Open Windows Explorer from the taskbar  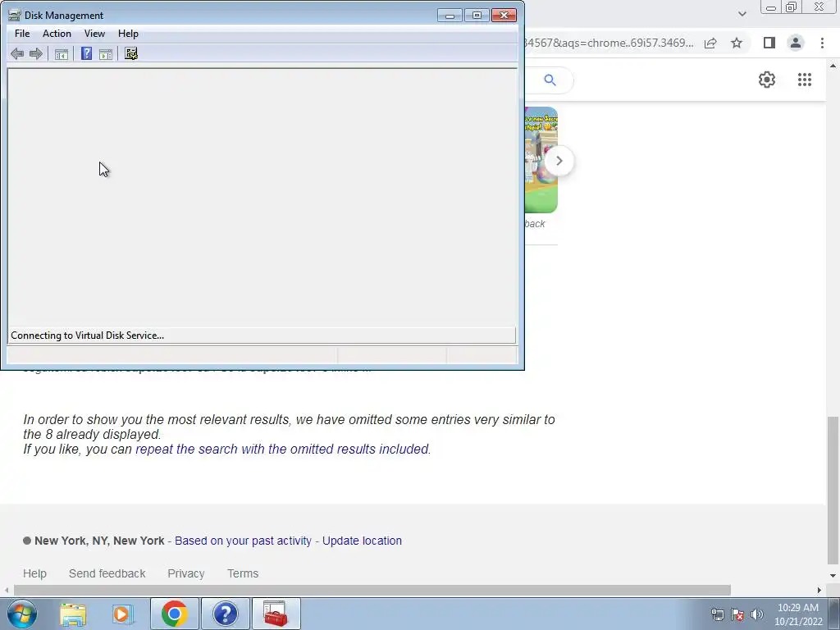click(73, 614)
